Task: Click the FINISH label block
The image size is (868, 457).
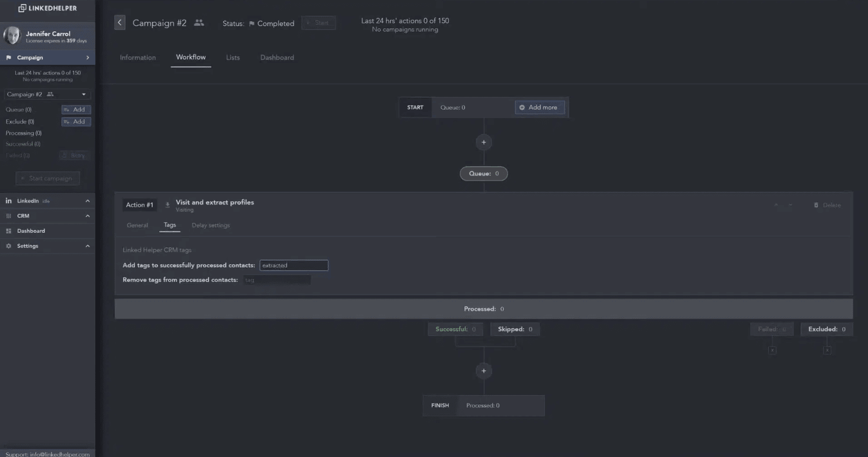Action: [x=440, y=406]
